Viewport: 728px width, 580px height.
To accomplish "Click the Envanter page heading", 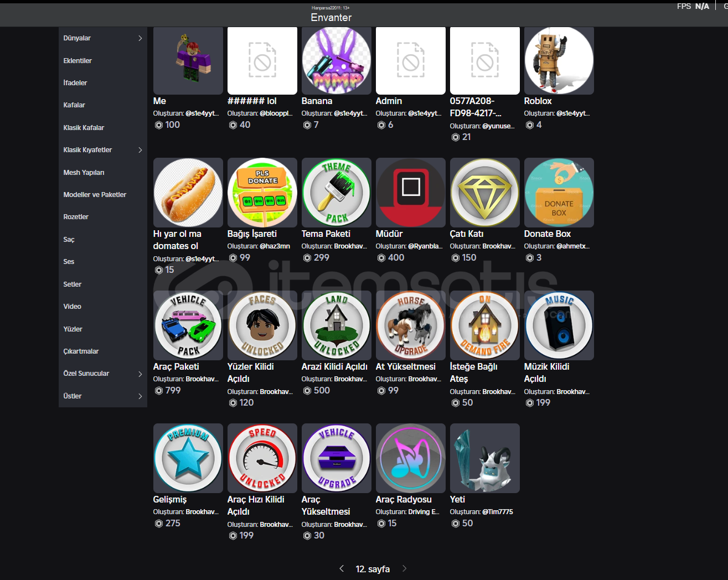I will click(331, 18).
